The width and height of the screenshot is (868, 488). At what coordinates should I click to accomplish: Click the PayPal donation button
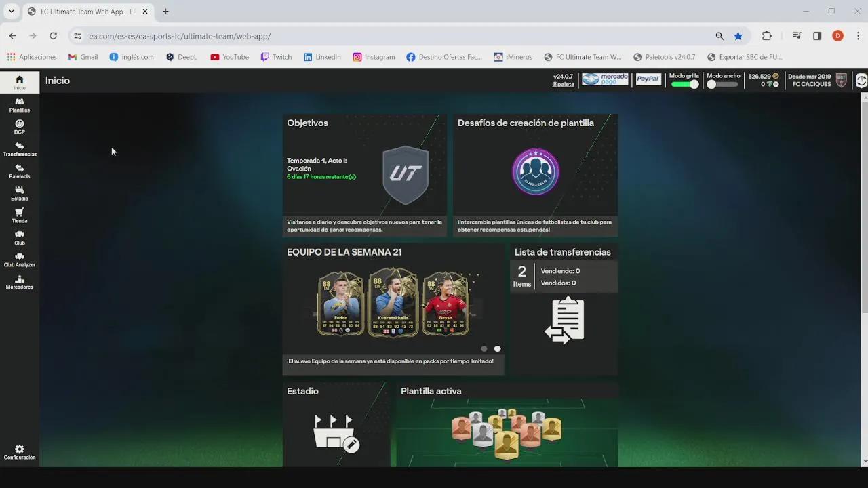648,79
